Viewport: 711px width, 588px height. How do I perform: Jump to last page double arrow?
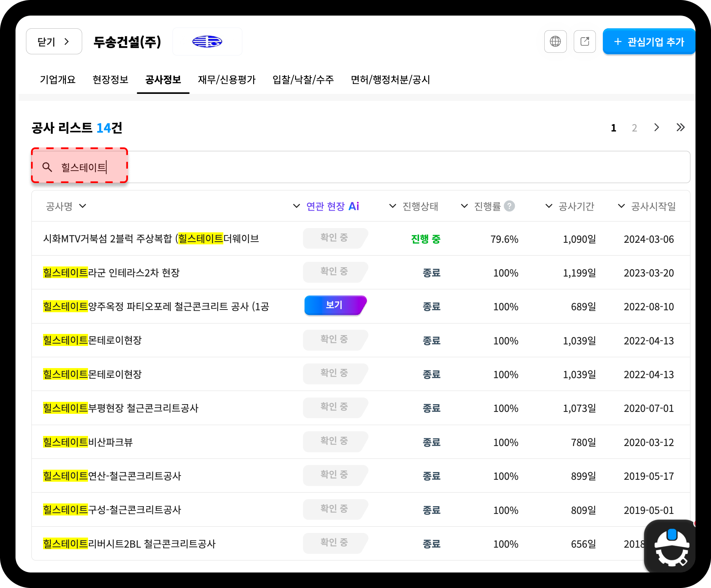[x=680, y=128]
